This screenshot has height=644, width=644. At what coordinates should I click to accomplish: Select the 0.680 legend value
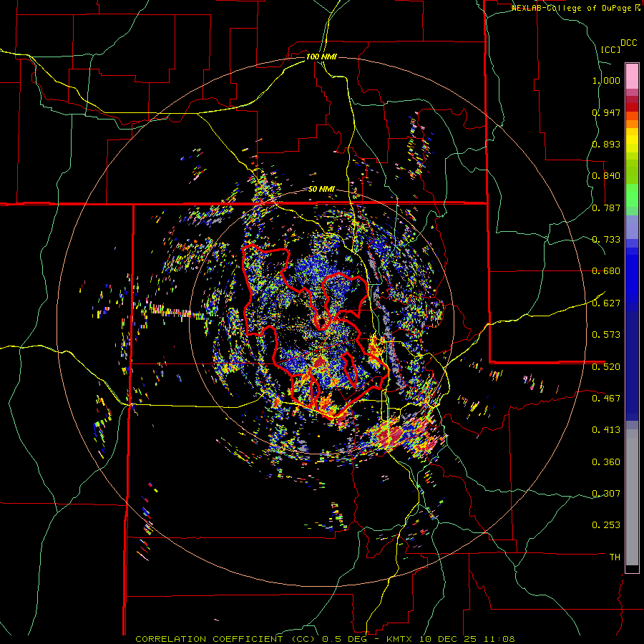tap(606, 271)
